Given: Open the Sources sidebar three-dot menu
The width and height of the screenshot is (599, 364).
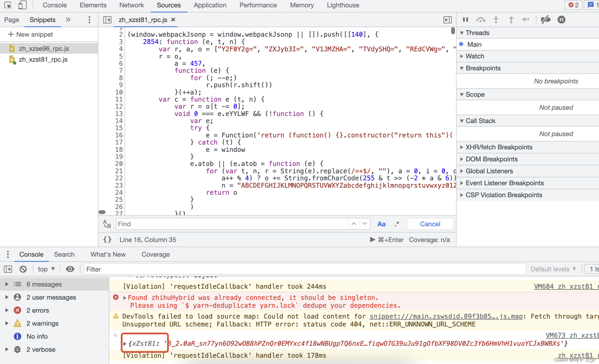Looking at the screenshot, I should click(x=89, y=20).
